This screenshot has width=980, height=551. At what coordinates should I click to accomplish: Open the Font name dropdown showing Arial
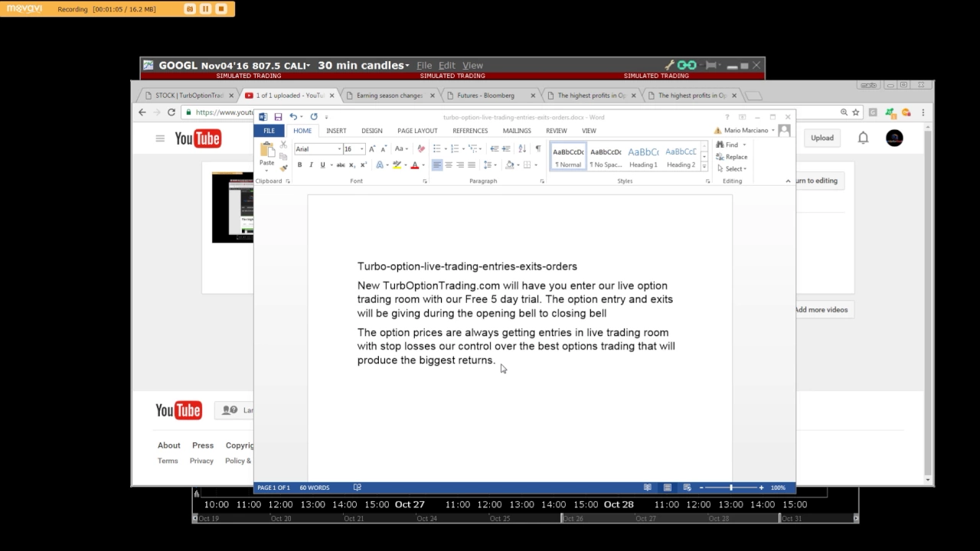tap(339, 149)
